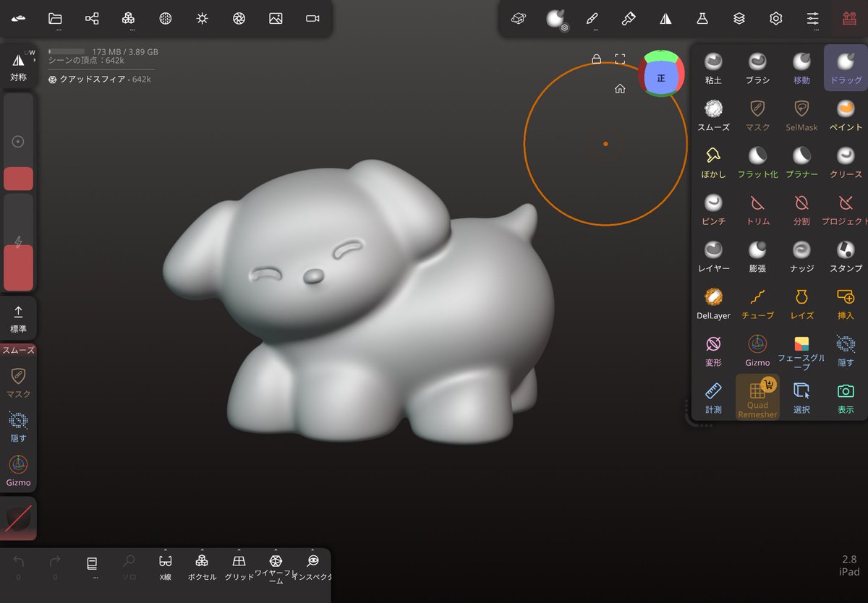Open the layers stack menu
This screenshot has width=868, height=603.
(739, 19)
